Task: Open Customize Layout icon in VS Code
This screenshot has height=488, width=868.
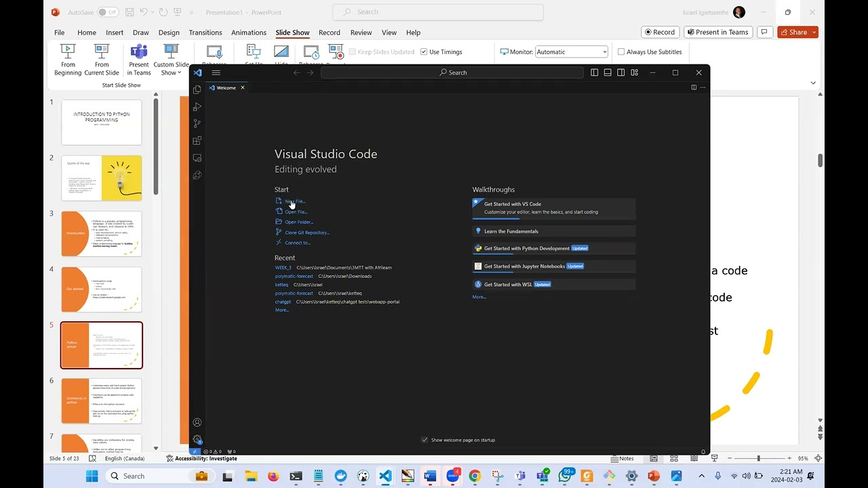Action: coord(634,73)
